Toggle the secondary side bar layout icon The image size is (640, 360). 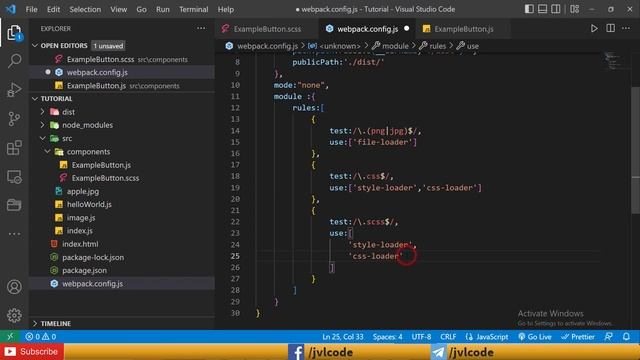556,9
